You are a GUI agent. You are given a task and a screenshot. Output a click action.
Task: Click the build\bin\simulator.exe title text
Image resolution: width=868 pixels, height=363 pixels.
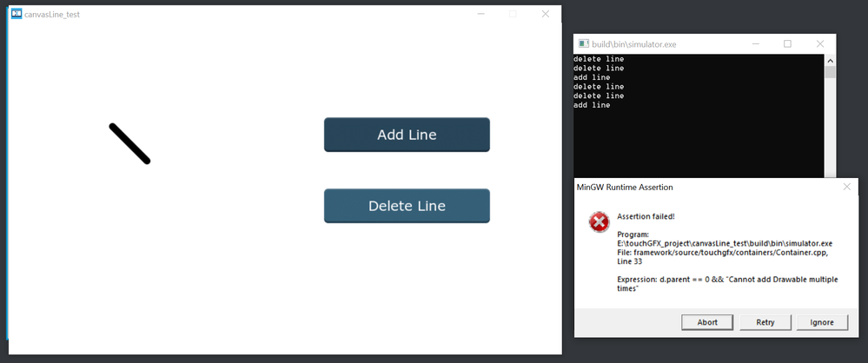(633, 43)
